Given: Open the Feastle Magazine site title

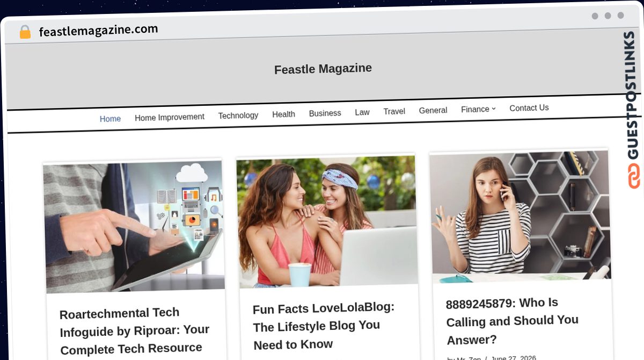Looking at the screenshot, I should coord(323,69).
